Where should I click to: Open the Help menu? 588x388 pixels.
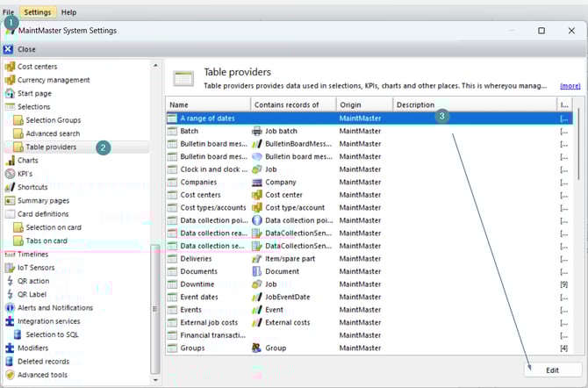(68, 12)
